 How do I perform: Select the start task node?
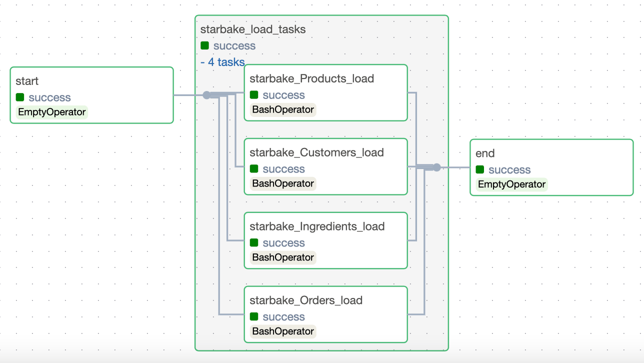click(x=91, y=81)
